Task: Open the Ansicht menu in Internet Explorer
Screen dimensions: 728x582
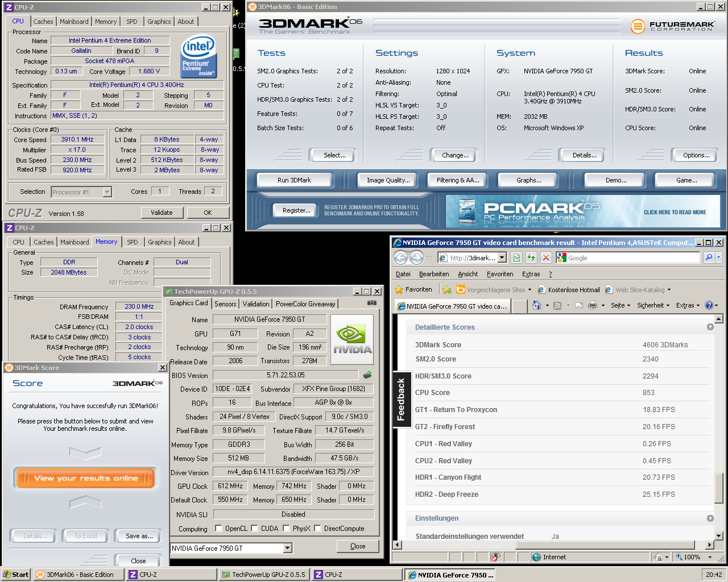Action: pos(468,274)
